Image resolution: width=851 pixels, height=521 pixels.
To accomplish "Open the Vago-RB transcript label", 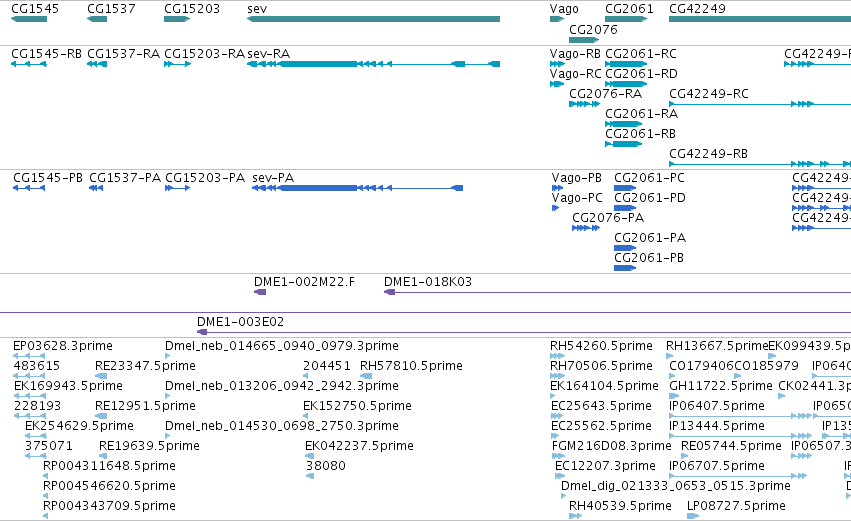I will pos(575,54).
